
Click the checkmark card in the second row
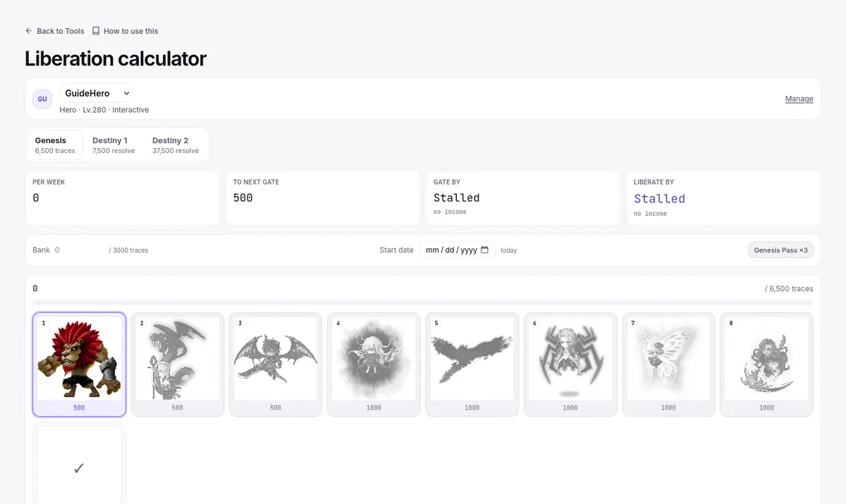coord(79,464)
